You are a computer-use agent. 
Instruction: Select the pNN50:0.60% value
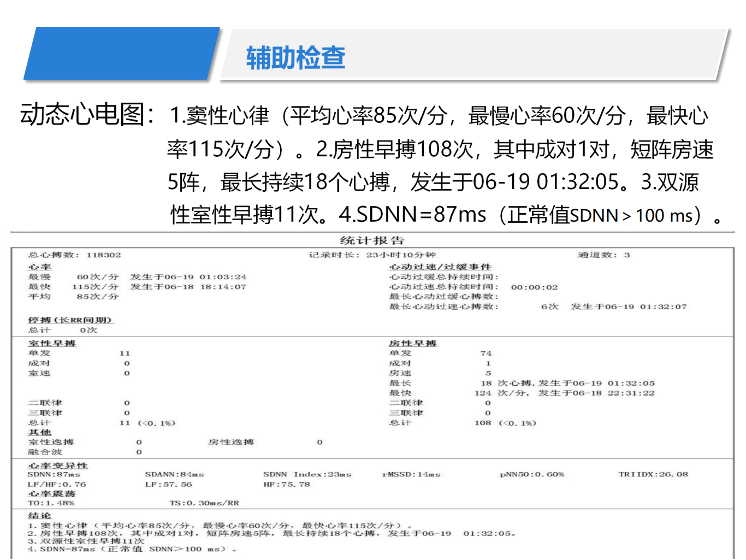tap(532, 474)
